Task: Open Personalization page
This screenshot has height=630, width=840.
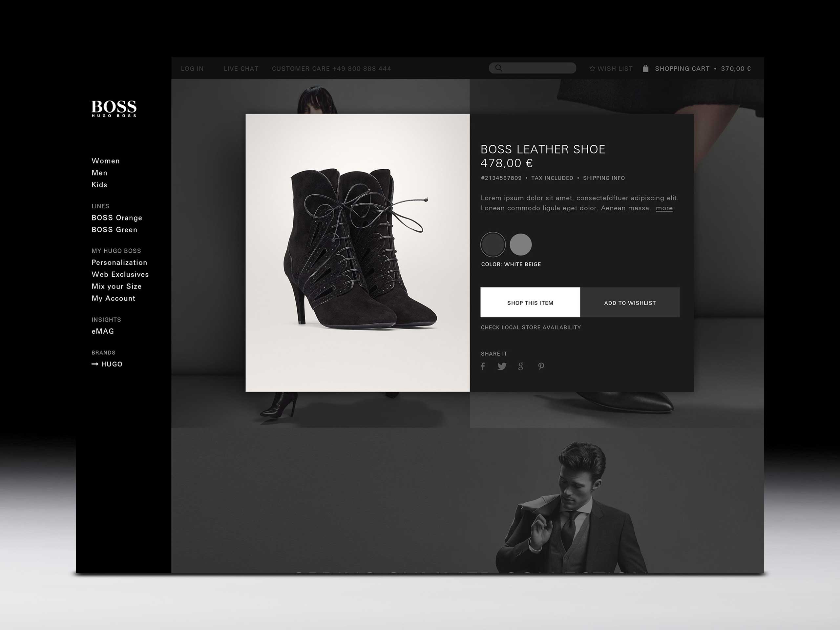Action: click(119, 262)
